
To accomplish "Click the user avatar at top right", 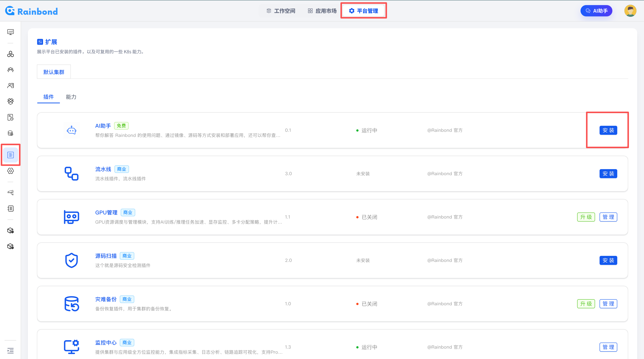I will coord(630,11).
